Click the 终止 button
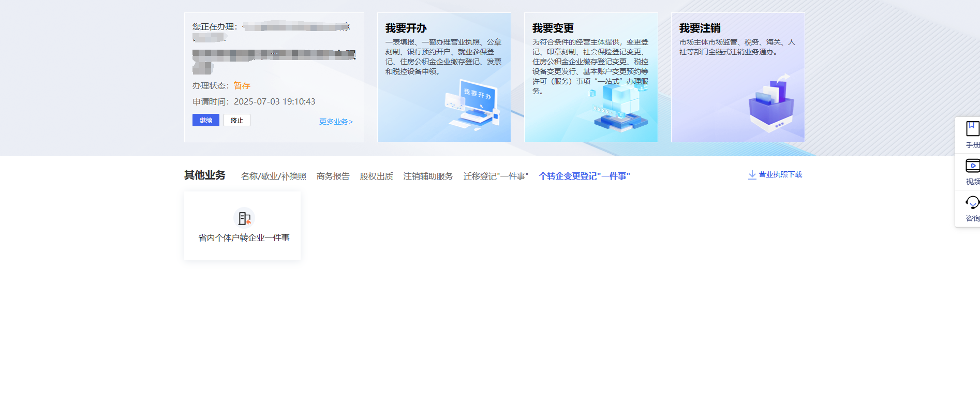Image resolution: width=980 pixels, height=415 pixels. tap(237, 120)
